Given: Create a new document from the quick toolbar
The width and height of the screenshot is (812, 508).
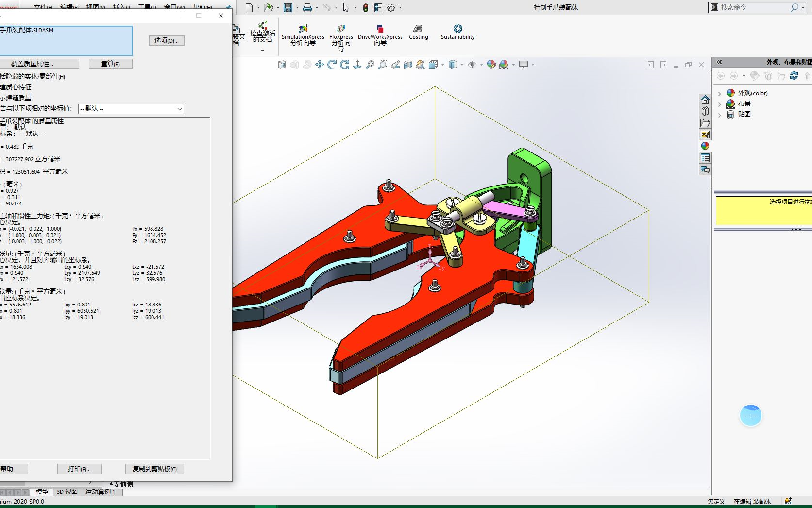Looking at the screenshot, I should pyautogui.click(x=249, y=8).
